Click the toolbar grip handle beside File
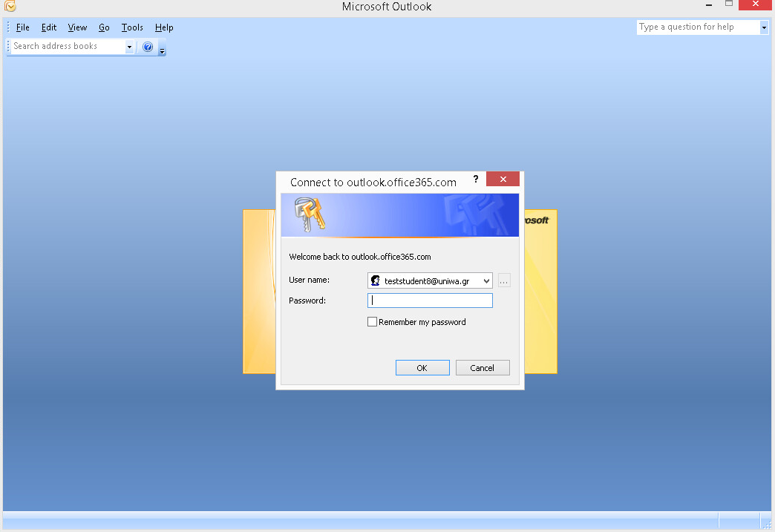775x532 pixels. pyautogui.click(x=8, y=27)
